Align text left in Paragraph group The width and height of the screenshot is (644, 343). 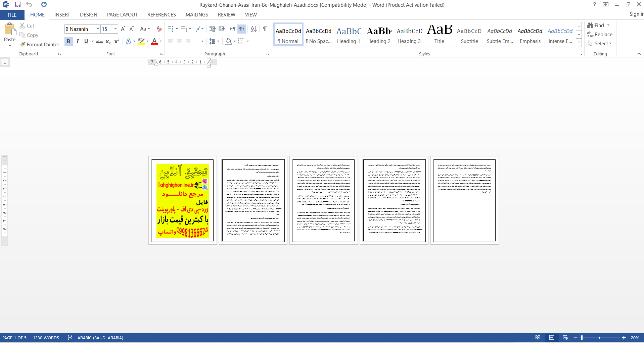pyautogui.click(x=171, y=41)
